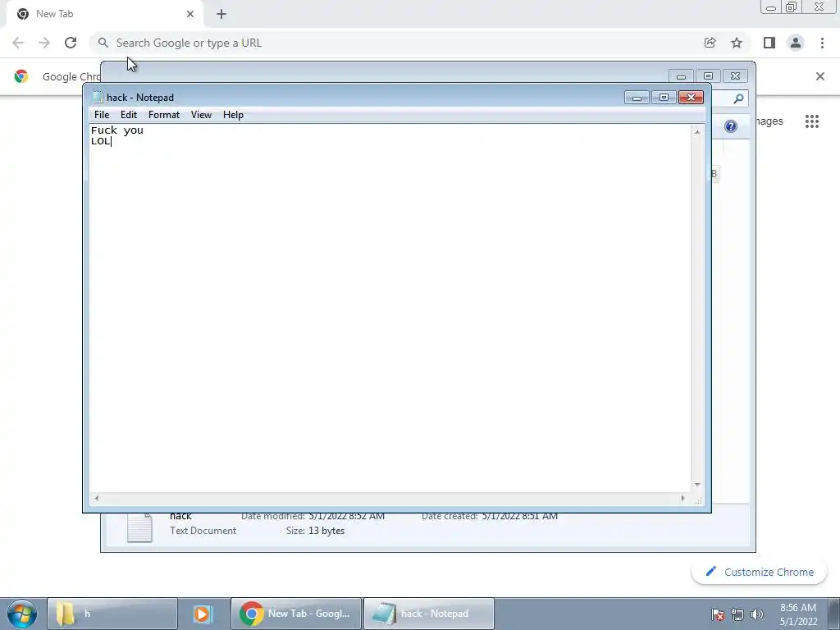
Task: Click the Explorer window blue help icon
Action: 731,126
